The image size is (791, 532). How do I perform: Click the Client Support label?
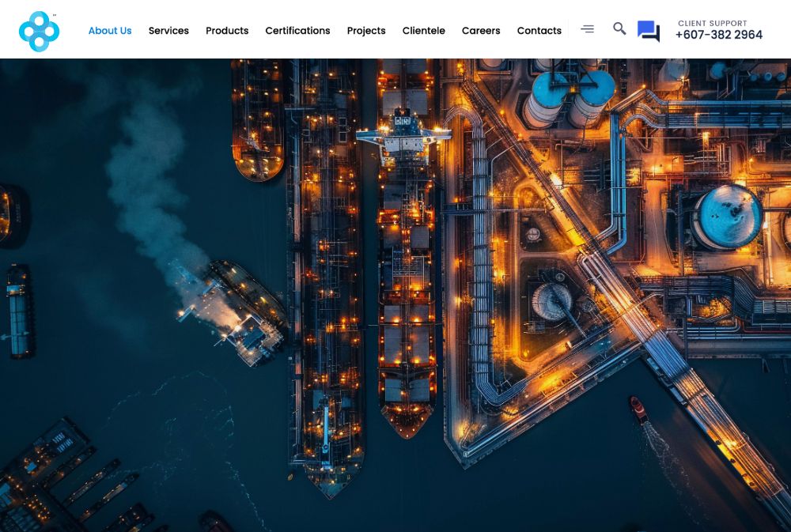pyautogui.click(x=712, y=23)
